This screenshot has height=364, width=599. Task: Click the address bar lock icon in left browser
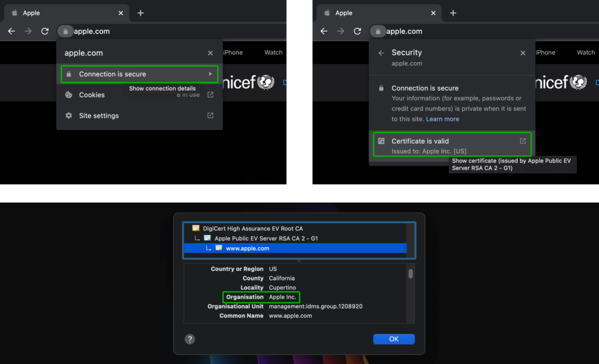66,32
